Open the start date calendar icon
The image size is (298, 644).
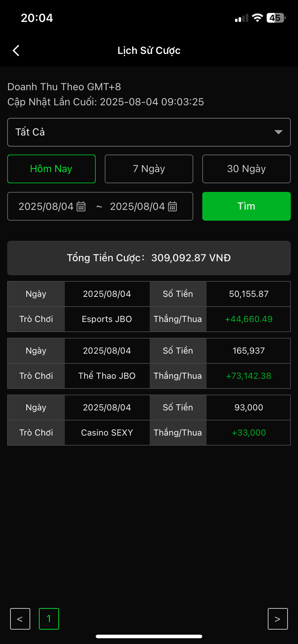(x=81, y=207)
